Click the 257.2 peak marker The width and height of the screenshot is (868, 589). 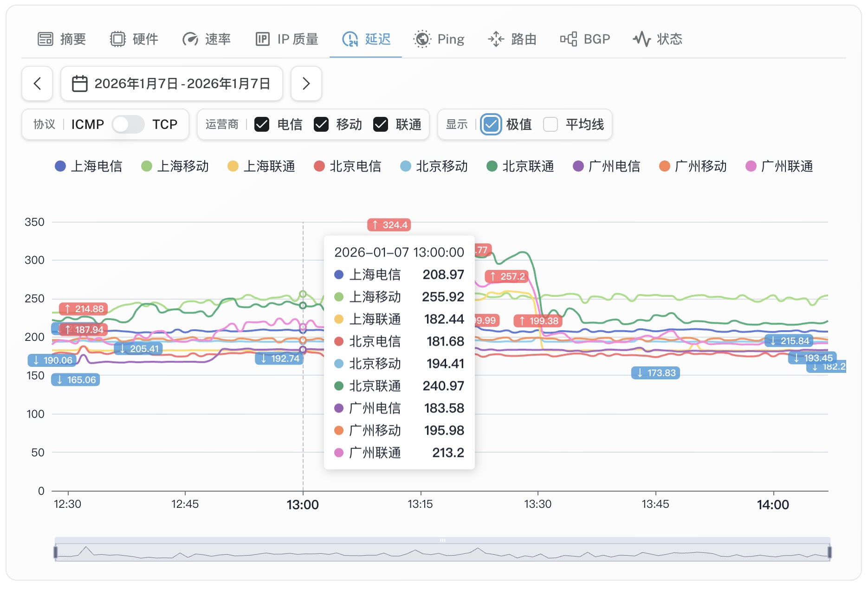click(507, 276)
